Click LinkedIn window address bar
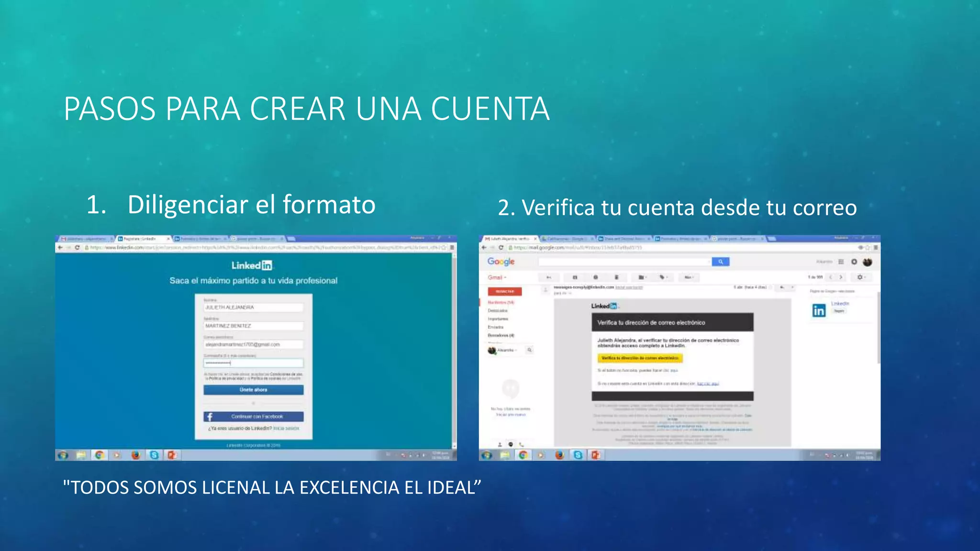The width and height of the screenshot is (980, 551). [x=265, y=248]
